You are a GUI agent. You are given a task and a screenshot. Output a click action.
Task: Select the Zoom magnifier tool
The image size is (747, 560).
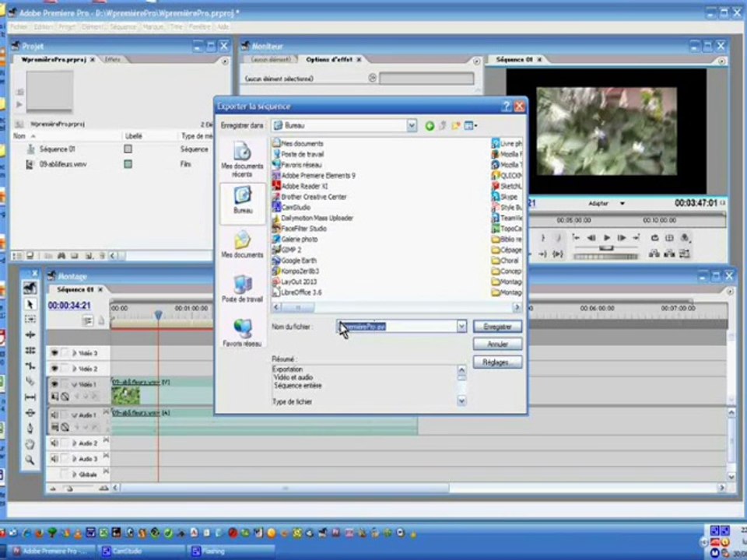pyautogui.click(x=30, y=460)
